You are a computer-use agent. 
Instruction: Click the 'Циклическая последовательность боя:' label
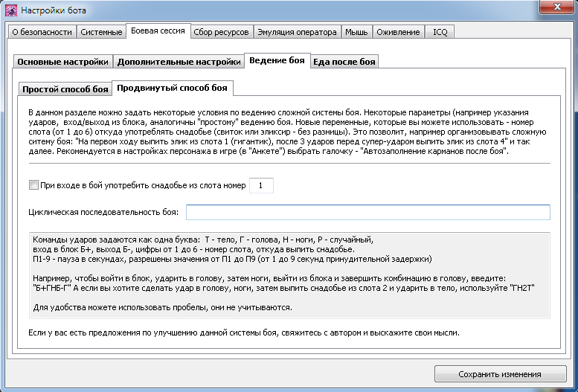coord(103,213)
